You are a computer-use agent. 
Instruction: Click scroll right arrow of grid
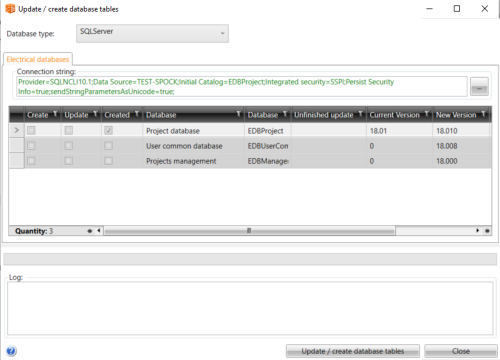pos(478,231)
